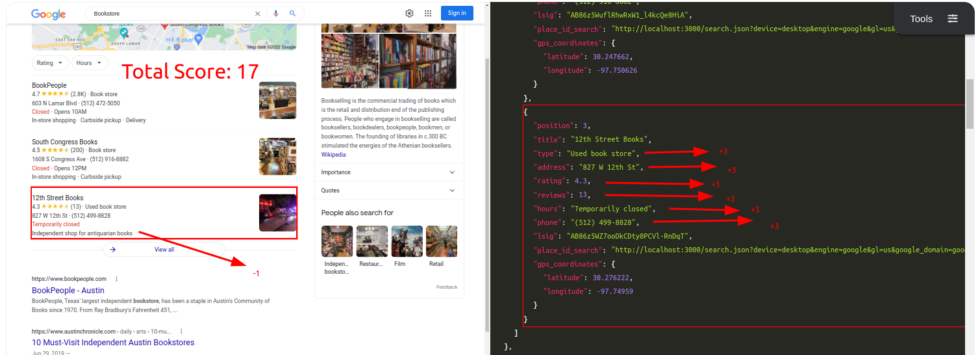Screen dimensions: 980x355
Task: Click bookpeople.com URL text
Action: pos(69,279)
